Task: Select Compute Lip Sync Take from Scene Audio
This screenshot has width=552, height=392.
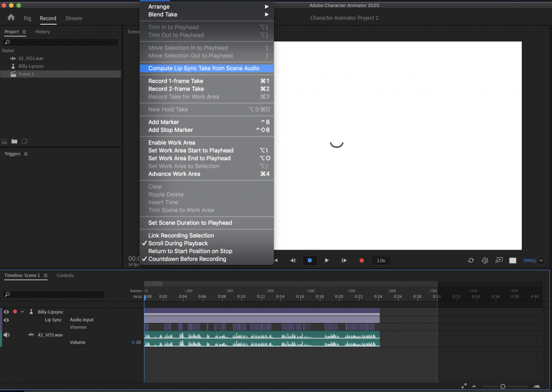Action: click(x=204, y=68)
